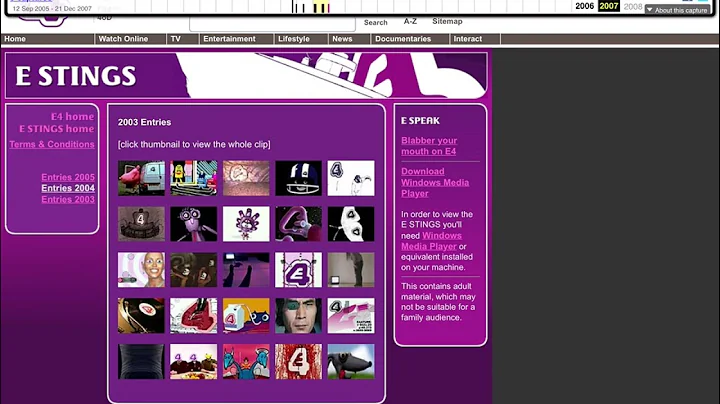Expand the About this capture dropdown
The width and height of the screenshot is (720, 404).
(x=677, y=10)
